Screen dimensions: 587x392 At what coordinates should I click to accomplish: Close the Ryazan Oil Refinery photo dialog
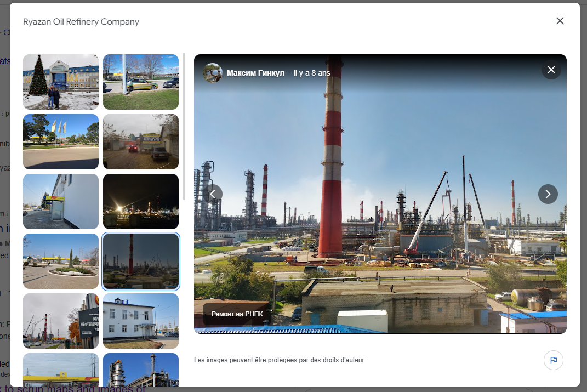pos(560,21)
